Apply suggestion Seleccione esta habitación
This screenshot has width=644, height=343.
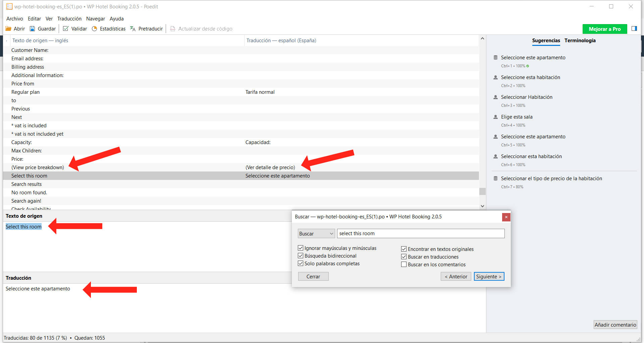coord(530,77)
